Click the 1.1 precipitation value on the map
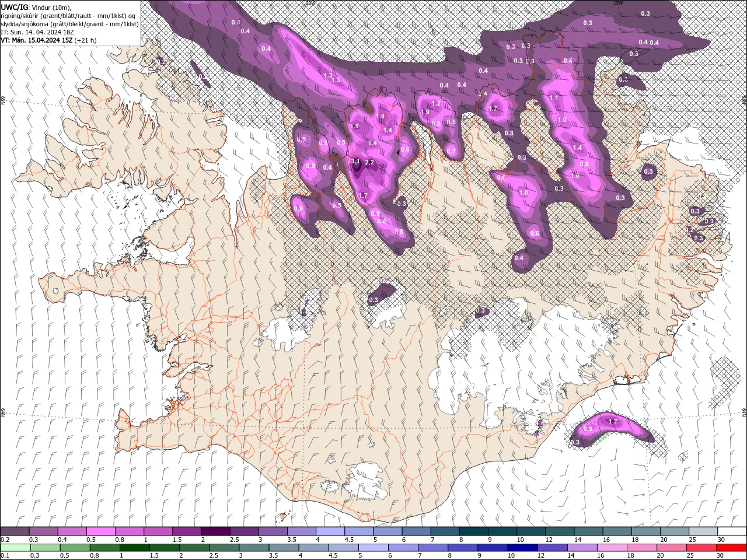 click(554, 98)
